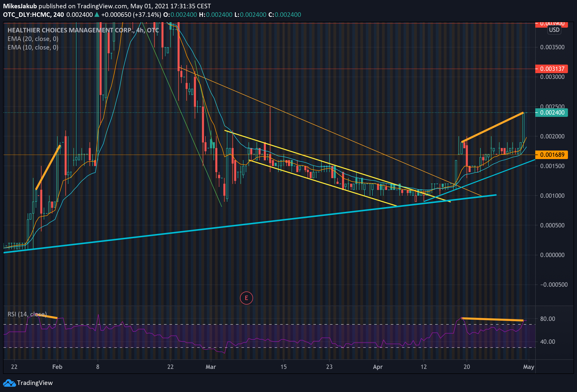Viewport: 577px width, 392px height.
Task: Click the May date label on time axis
Action: point(529,367)
